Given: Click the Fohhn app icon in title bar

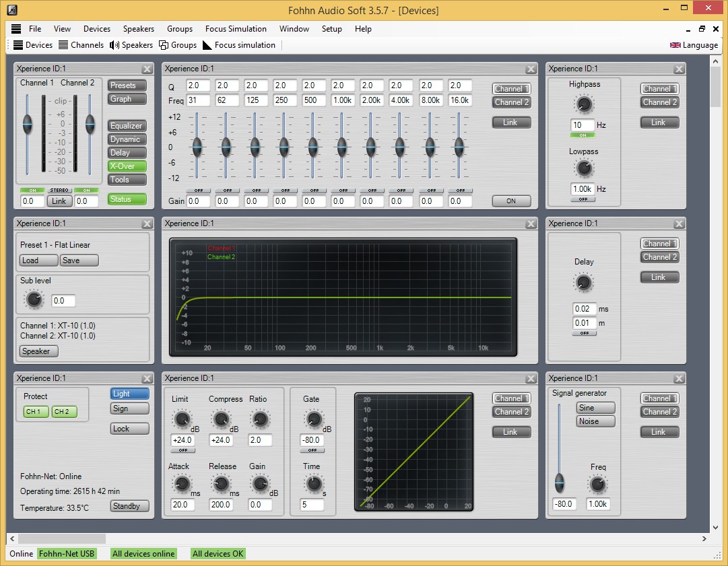Looking at the screenshot, I should 12,9.
